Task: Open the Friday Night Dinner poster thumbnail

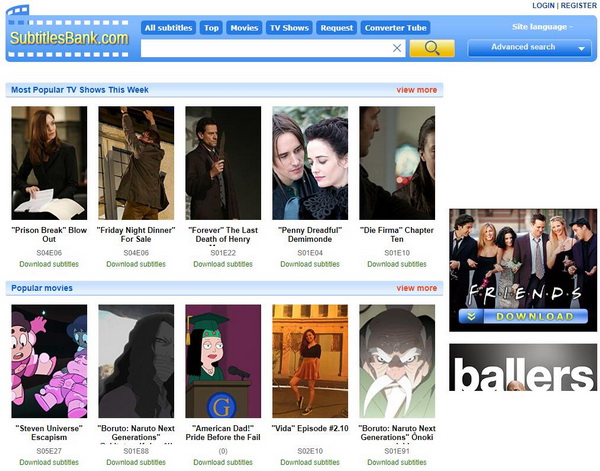Action: click(x=136, y=163)
